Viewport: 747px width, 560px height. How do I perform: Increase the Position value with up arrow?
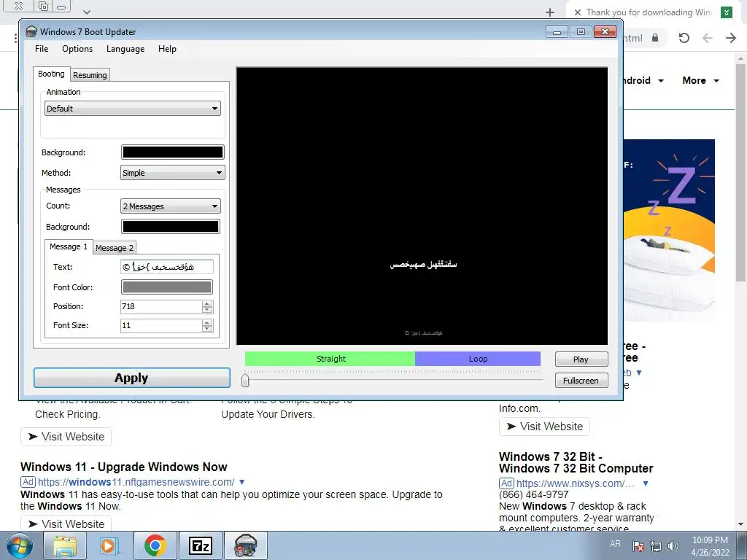pos(207,303)
